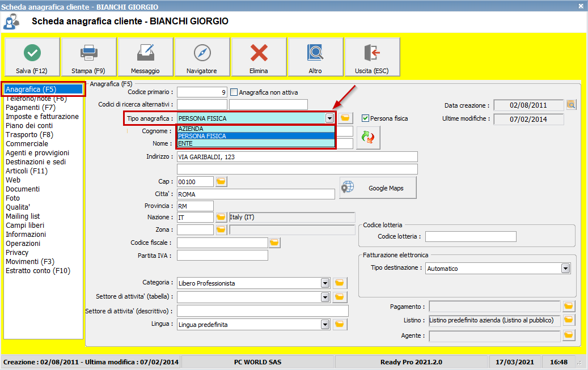This screenshot has height=370, width=588.
Task: Open the Documenti section
Action: (23, 189)
